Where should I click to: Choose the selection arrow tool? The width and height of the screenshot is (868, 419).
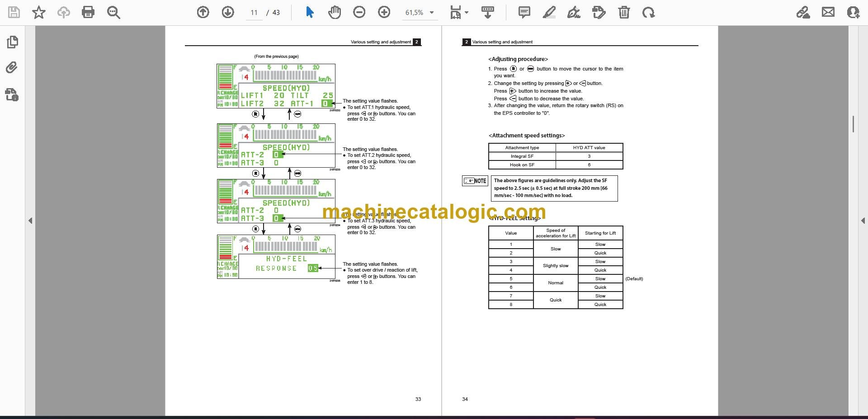pos(310,12)
